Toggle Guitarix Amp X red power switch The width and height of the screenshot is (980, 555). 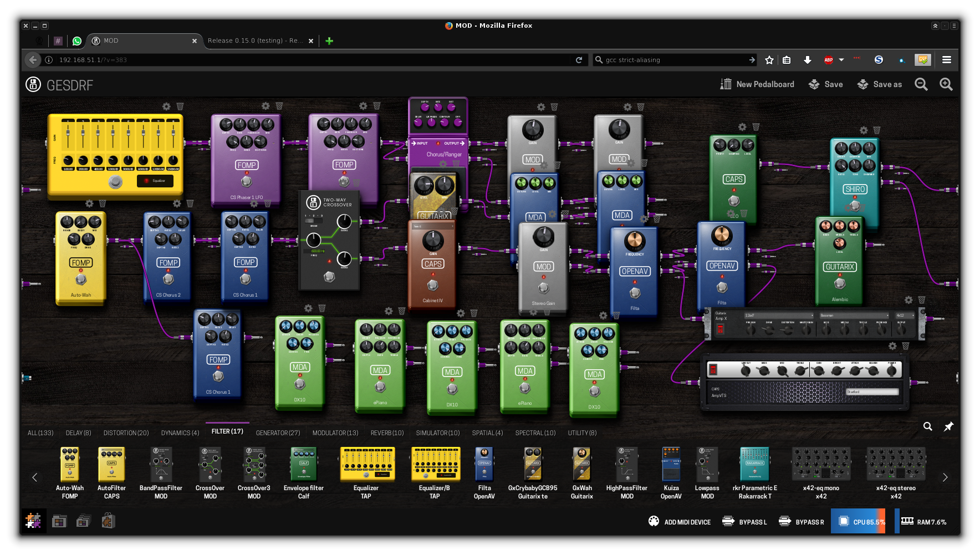pyautogui.click(x=721, y=329)
